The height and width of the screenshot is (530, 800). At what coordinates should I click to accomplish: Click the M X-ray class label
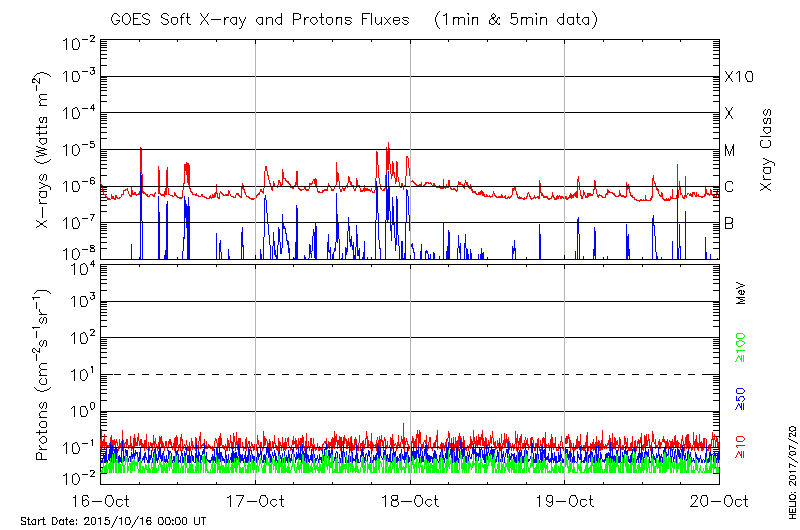point(730,151)
